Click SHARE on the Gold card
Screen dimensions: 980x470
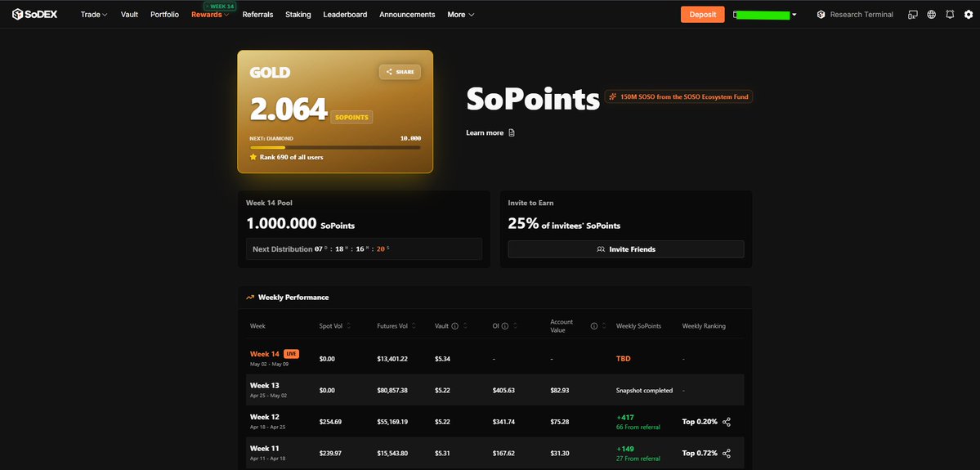coord(400,72)
